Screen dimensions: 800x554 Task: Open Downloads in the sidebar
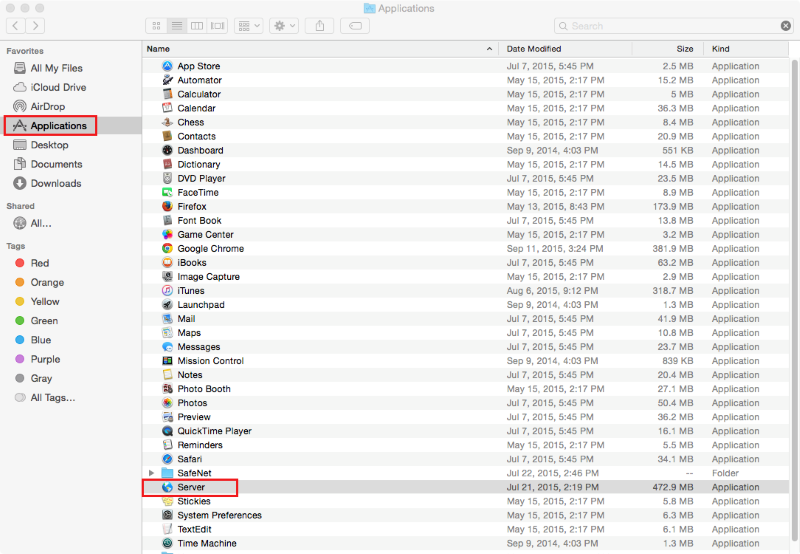click(x=56, y=183)
